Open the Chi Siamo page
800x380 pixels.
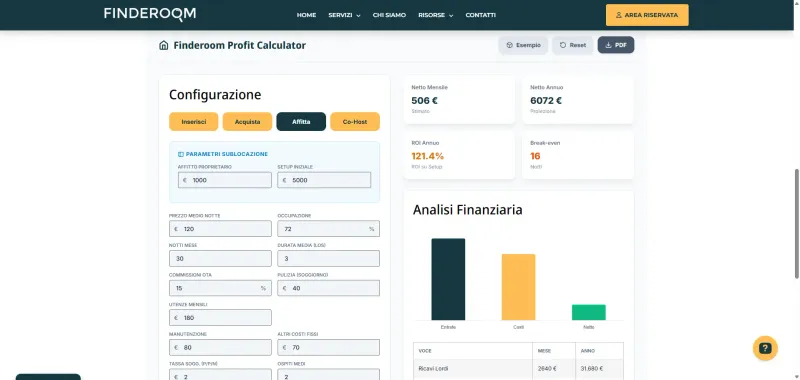click(389, 15)
